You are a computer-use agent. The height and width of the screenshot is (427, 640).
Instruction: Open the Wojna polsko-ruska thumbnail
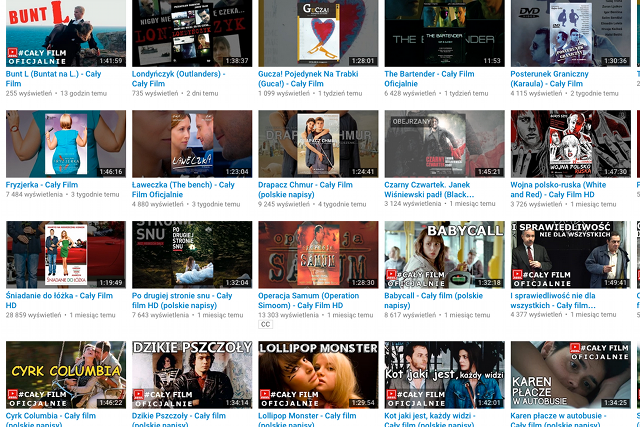[x=570, y=144]
